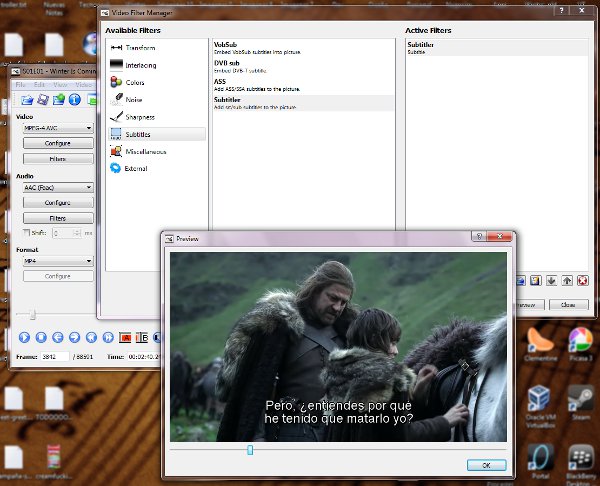This screenshot has height=486, width=600.
Task: Select the VobSub filter
Action: pos(303,48)
